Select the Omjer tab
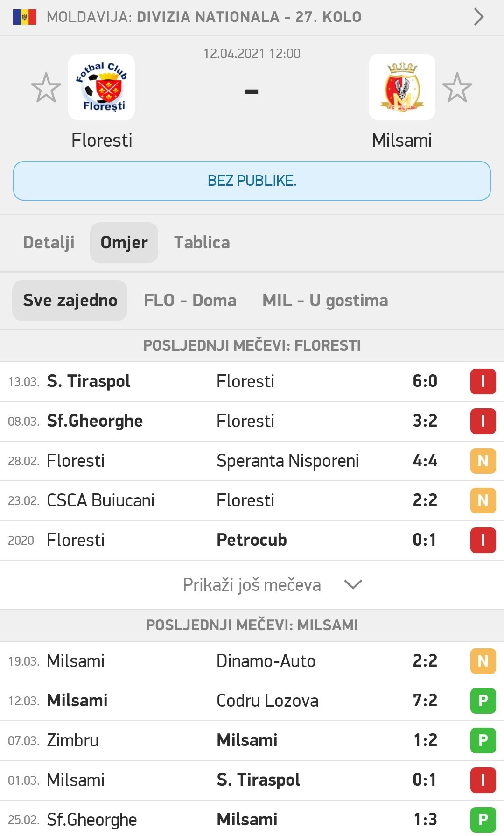The height and width of the screenshot is (836, 504). tap(124, 243)
